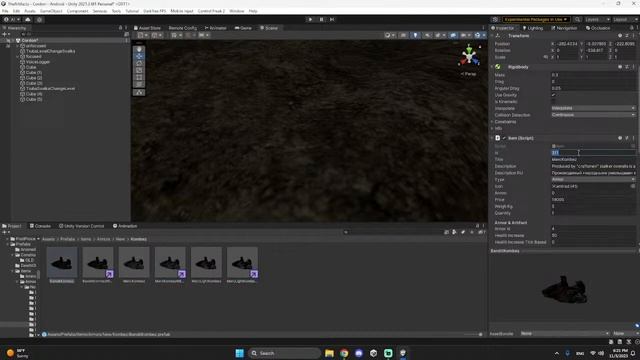640x360 pixels.
Task: Select the Scale tool in scene toolbar
Action: [139, 70]
